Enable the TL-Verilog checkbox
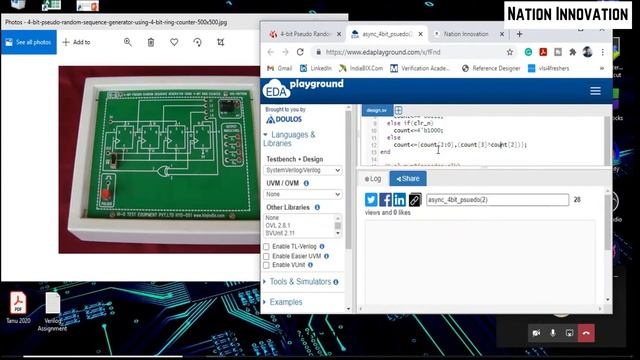The image size is (640, 360). [267, 247]
